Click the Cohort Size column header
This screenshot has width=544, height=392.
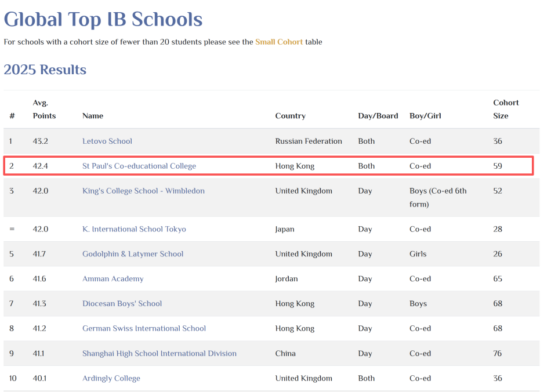point(506,109)
